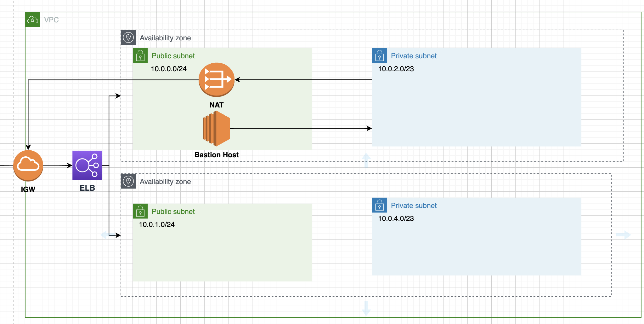This screenshot has height=324, width=644.
Task: Click the faint up connection arrow
Action: 366,160
